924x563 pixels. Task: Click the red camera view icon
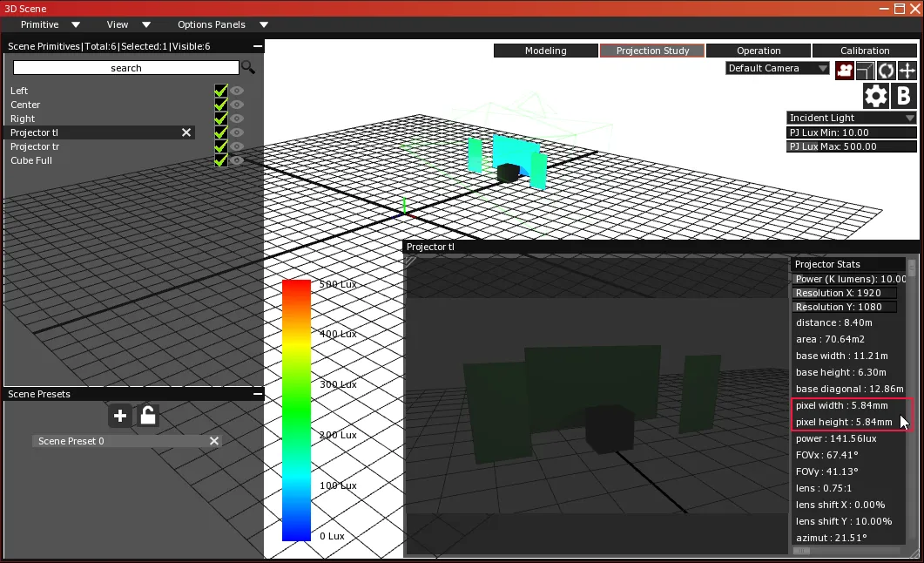[x=845, y=70]
